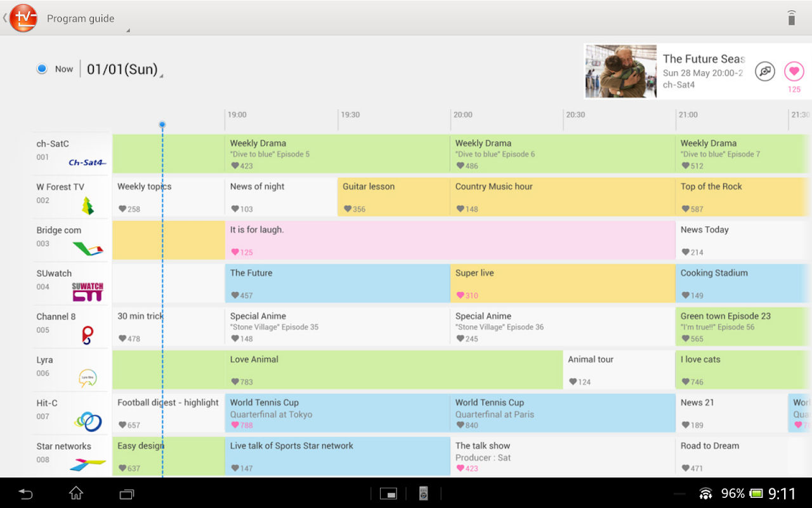Tap the pink heart on The talk show

(460, 468)
